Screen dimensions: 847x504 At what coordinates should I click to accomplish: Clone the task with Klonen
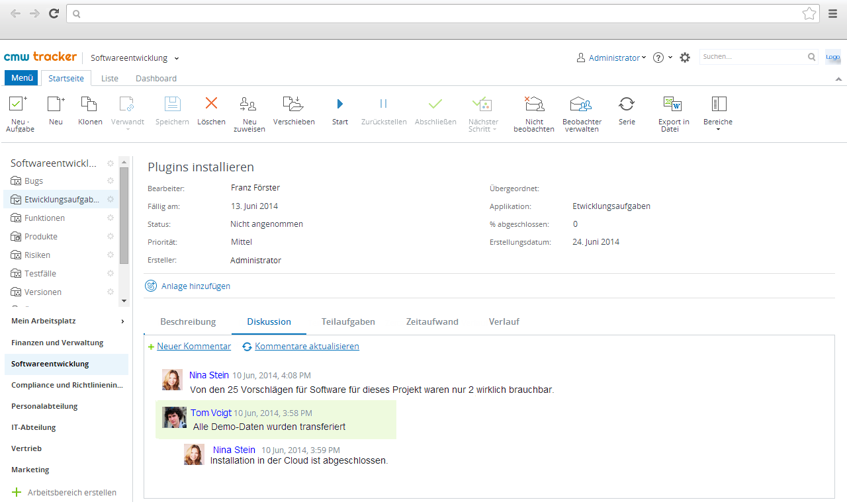[x=89, y=104]
